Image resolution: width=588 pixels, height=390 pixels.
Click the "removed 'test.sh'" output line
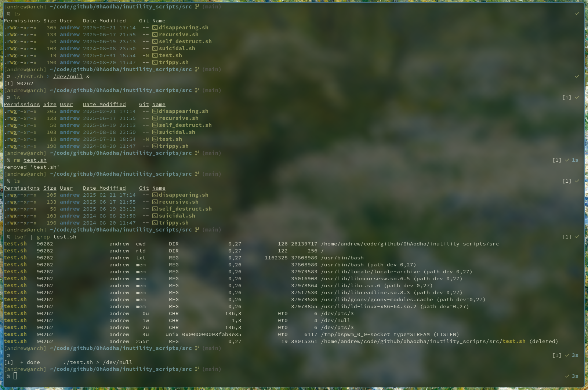coord(32,167)
